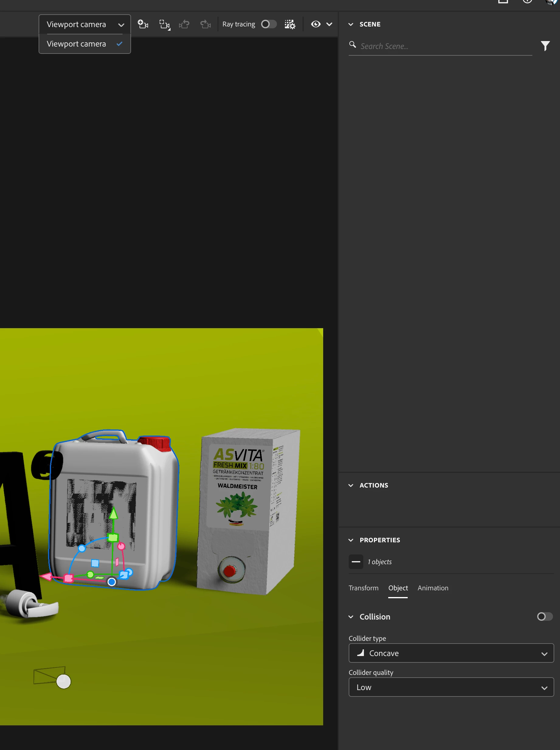Select the tap nozzle object in viewport
Screen dimensions: 560x750
click(x=32, y=604)
